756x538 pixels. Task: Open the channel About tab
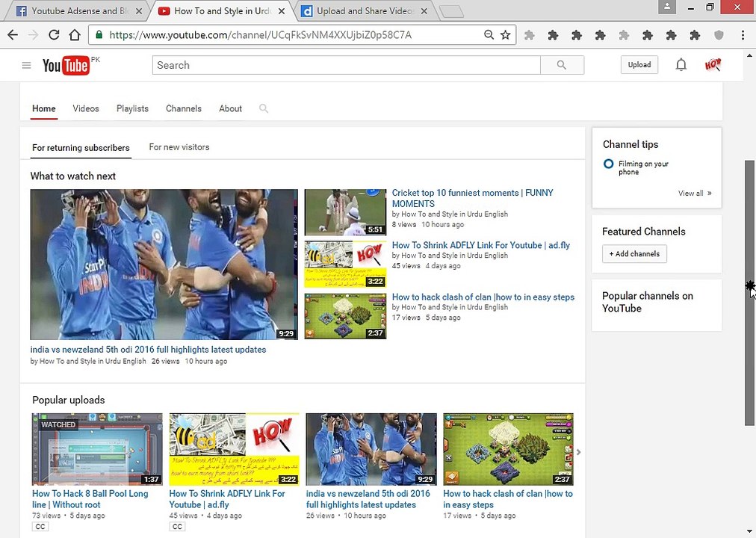231,108
